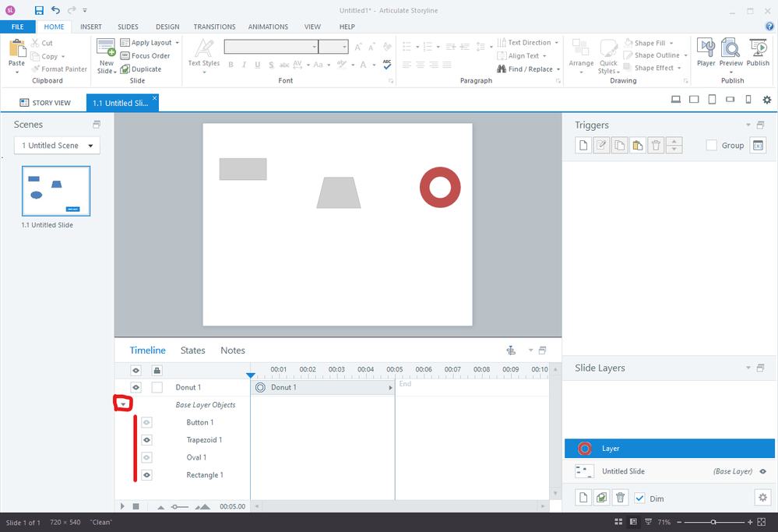Switch to the INSERT ribbon tab
This screenshot has height=532, width=778.
tap(91, 26)
